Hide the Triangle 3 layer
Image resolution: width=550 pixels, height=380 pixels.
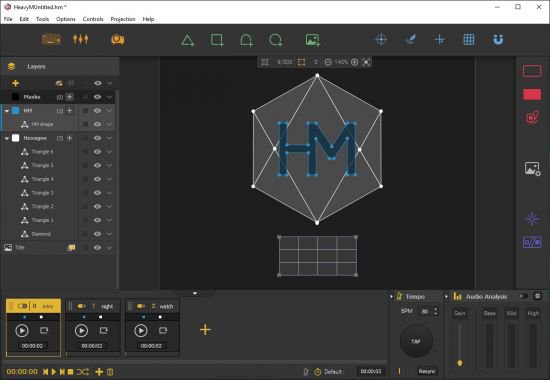[x=98, y=193]
